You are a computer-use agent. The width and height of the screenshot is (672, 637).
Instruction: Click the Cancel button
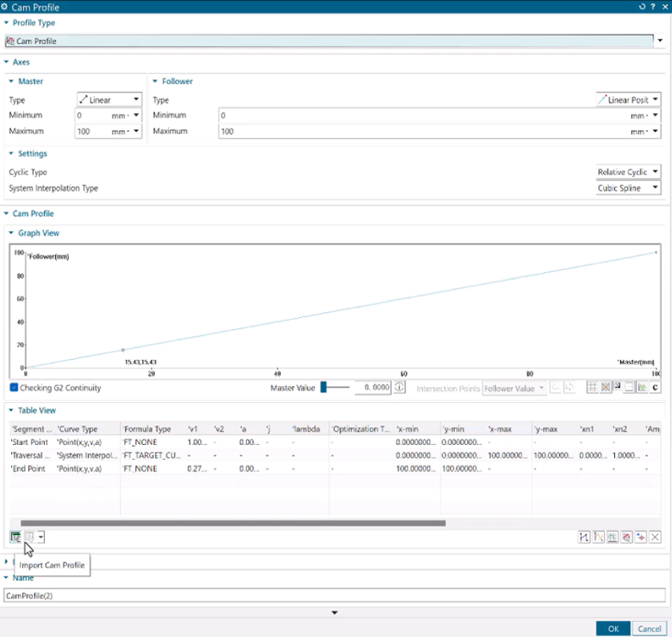tap(648, 628)
